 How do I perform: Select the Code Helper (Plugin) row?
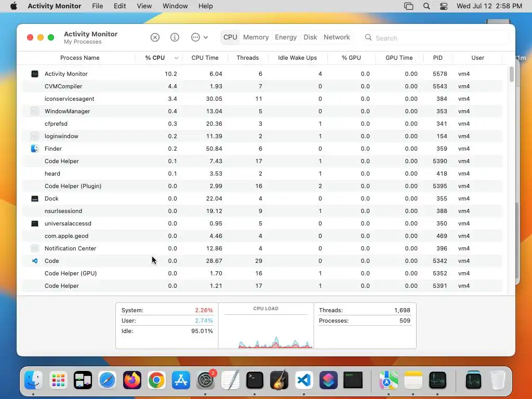[262, 186]
